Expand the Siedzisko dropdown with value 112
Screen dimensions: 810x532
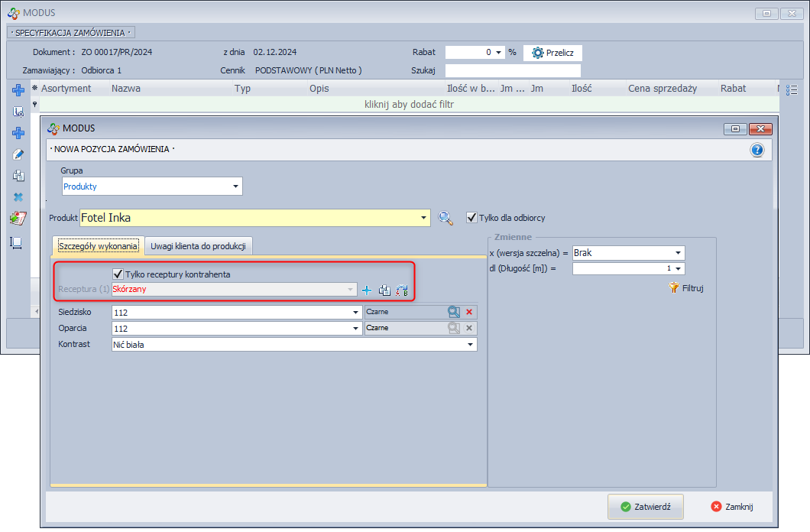point(356,312)
